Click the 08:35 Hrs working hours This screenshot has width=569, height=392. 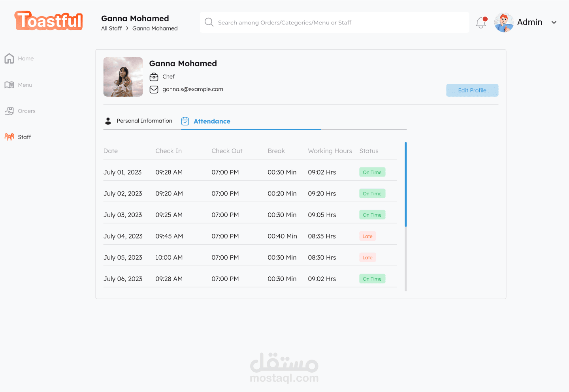[322, 236]
